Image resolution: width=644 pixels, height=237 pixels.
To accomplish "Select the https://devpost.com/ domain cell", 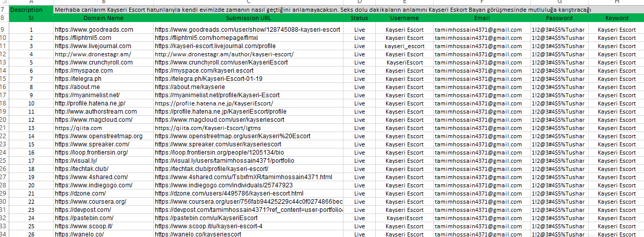I will (x=104, y=210).
